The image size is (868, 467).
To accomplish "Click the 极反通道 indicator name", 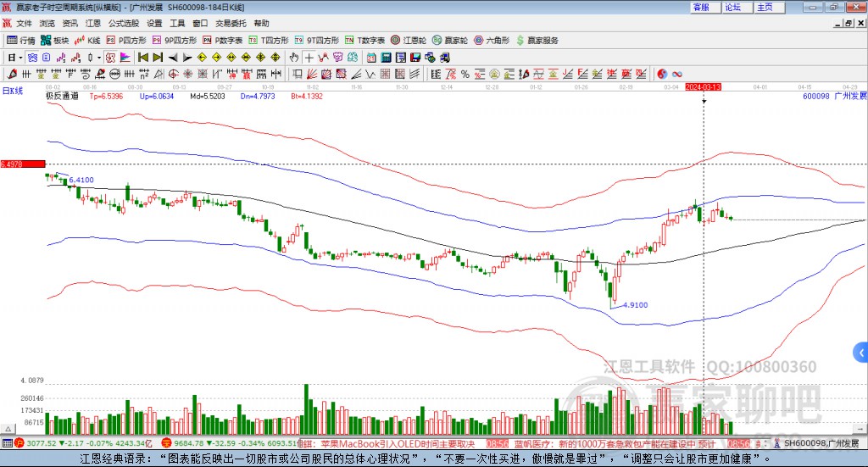I will click(x=62, y=96).
